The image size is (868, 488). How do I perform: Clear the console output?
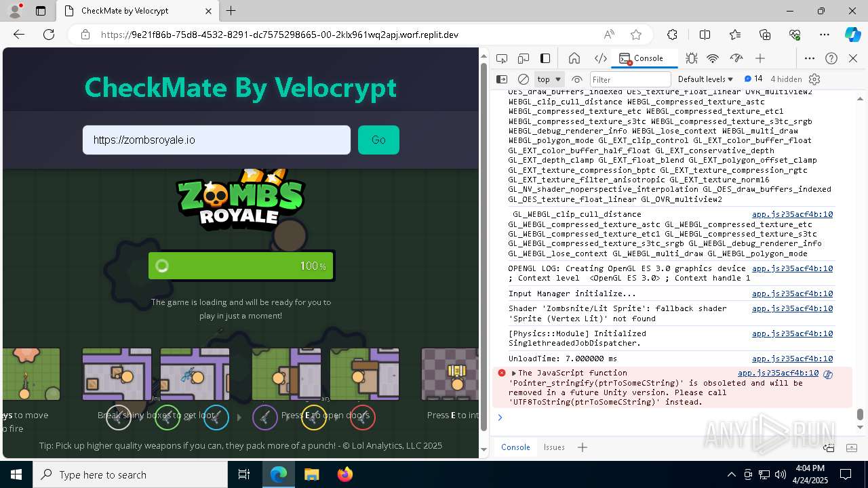click(524, 79)
